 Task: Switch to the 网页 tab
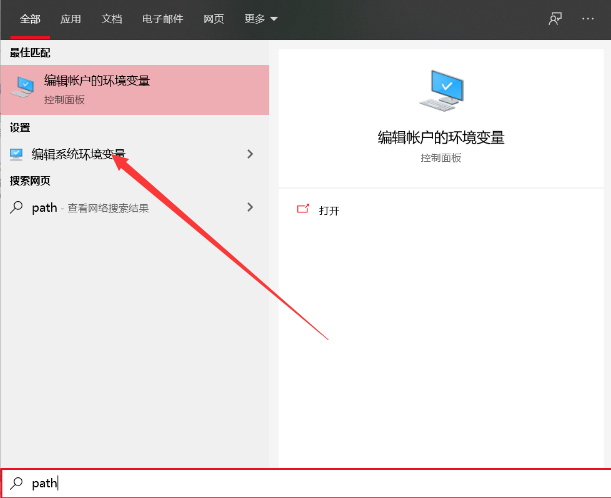[214, 19]
